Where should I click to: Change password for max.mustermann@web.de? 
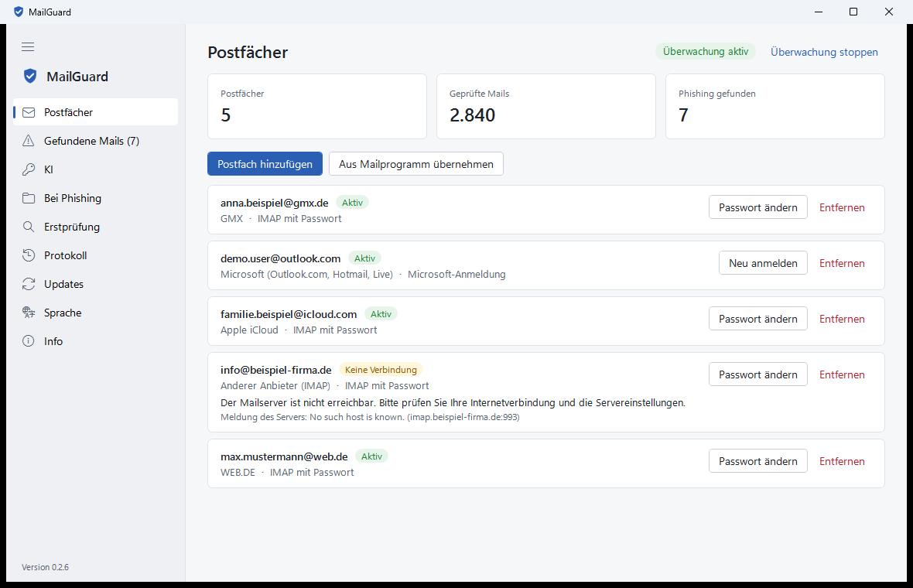click(x=758, y=461)
